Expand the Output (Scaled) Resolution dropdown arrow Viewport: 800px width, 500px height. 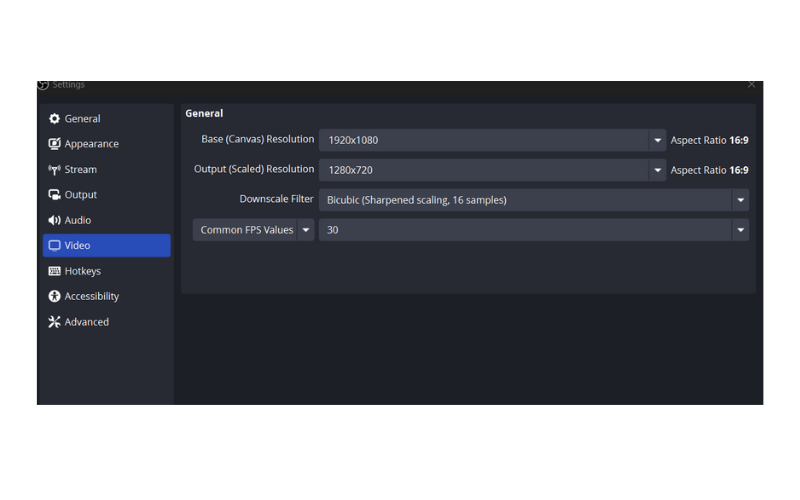point(657,171)
